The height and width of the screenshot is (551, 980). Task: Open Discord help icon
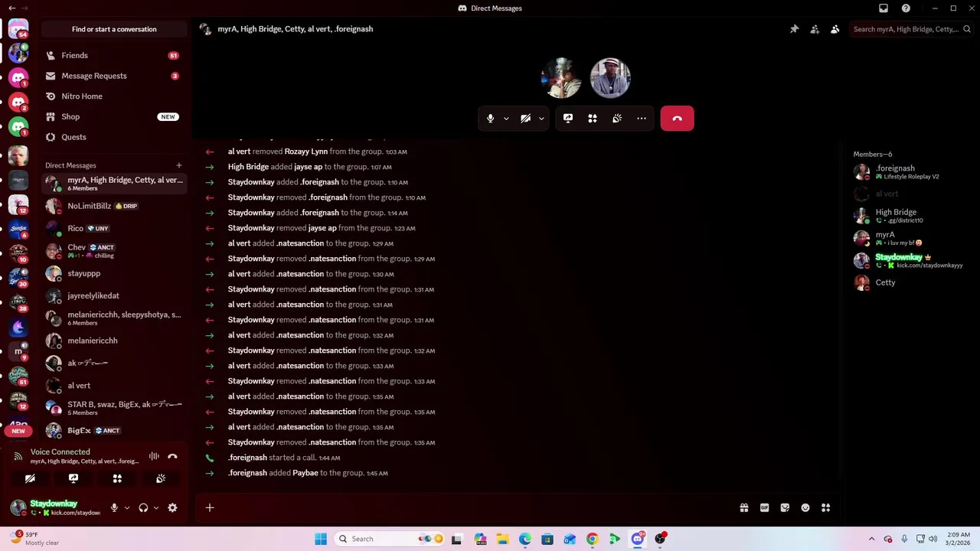(906, 8)
